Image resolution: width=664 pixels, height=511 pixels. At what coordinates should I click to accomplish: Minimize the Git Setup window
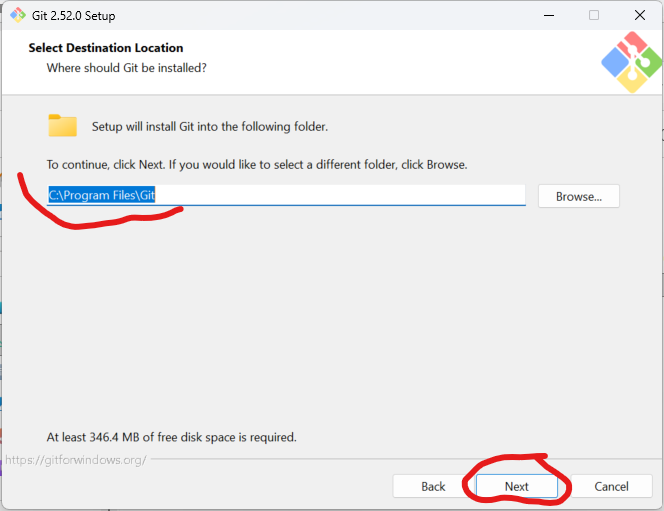549,15
